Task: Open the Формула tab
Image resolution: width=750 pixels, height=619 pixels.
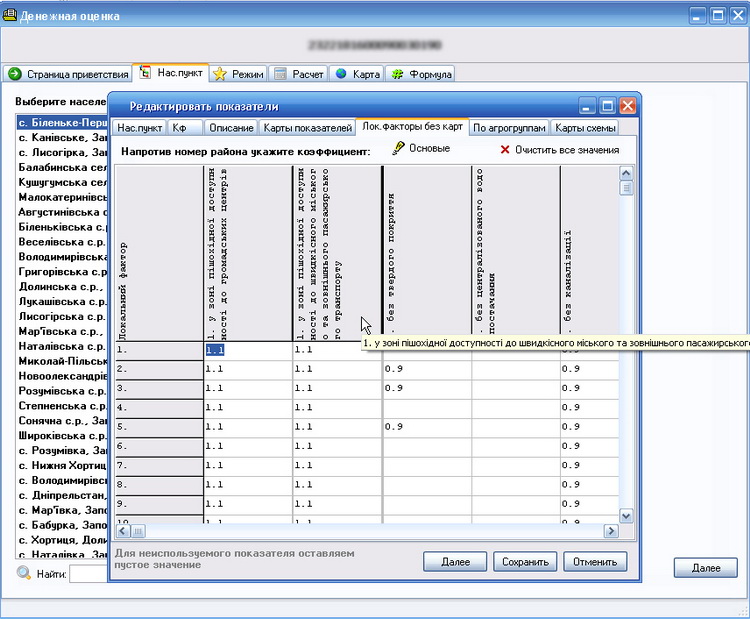Action: 420,74
